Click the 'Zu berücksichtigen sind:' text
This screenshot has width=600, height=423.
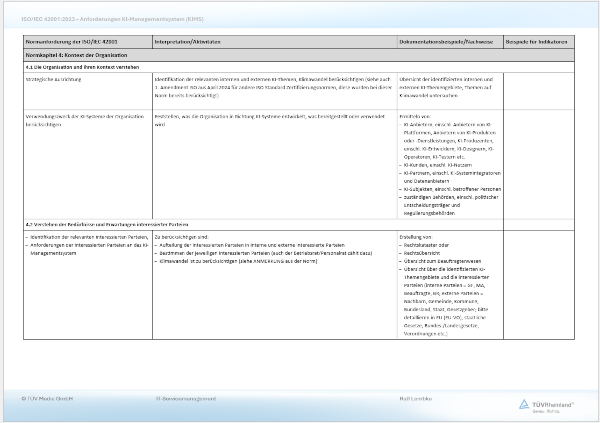click(x=181, y=236)
